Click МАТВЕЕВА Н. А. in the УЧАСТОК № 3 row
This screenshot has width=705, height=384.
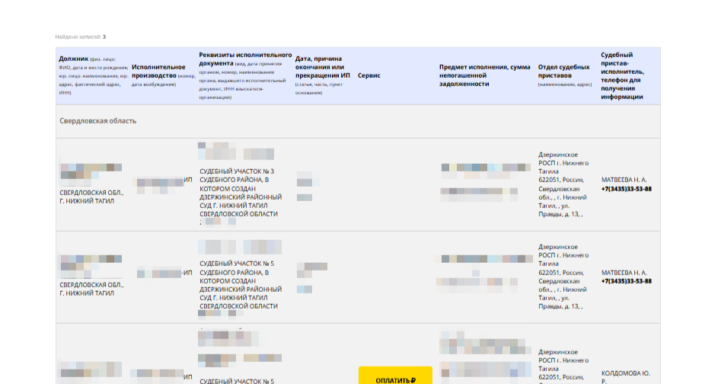click(624, 179)
